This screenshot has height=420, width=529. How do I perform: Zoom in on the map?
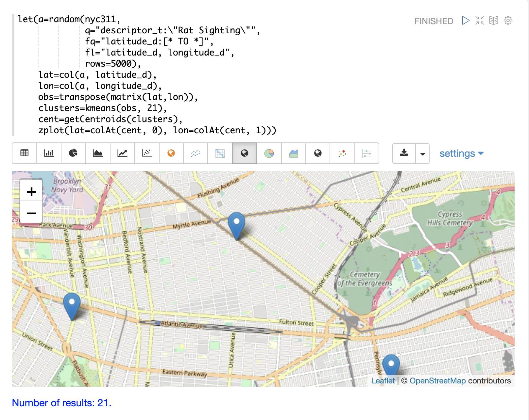click(x=31, y=192)
